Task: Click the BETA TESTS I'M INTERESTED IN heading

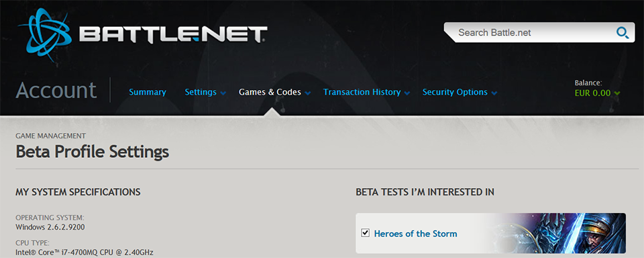Action: click(425, 191)
